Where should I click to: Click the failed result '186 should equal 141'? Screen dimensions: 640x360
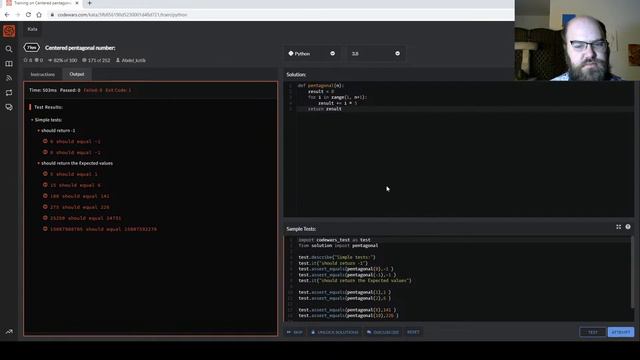pyautogui.click(x=80, y=196)
